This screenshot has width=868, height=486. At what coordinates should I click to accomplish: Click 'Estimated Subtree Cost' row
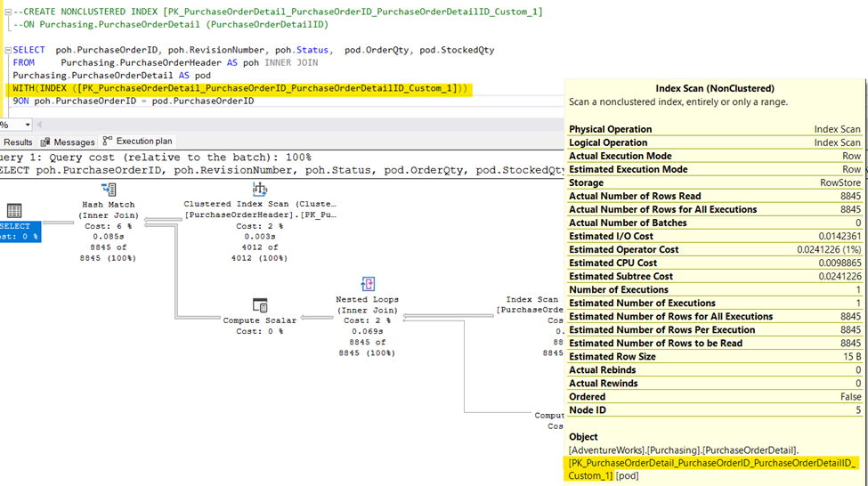point(715,276)
